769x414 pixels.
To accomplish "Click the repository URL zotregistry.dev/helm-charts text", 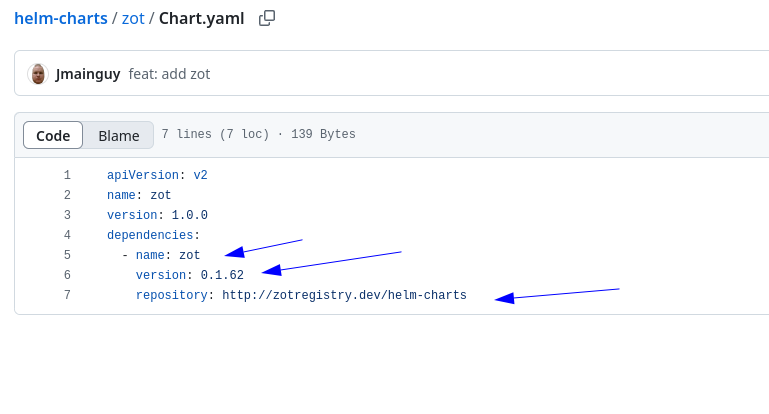I will (x=344, y=295).
